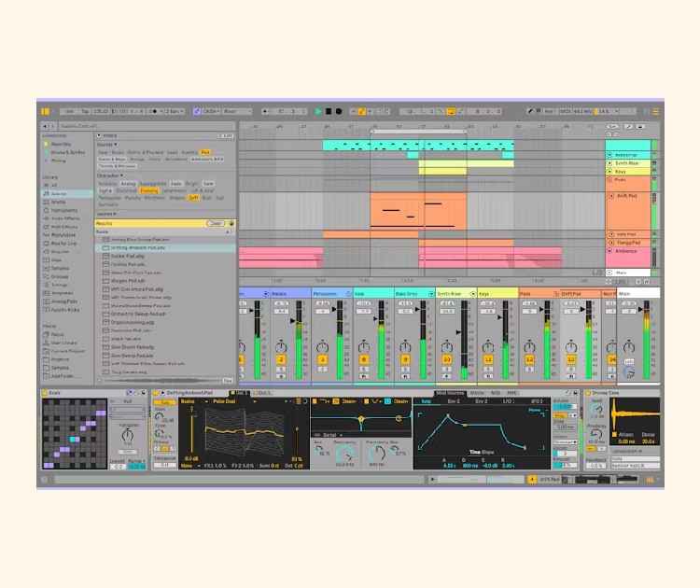Toggle the Soft character tag
The height and width of the screenshot is (588, 700).
pyautogui.click(x=193, y=198)
